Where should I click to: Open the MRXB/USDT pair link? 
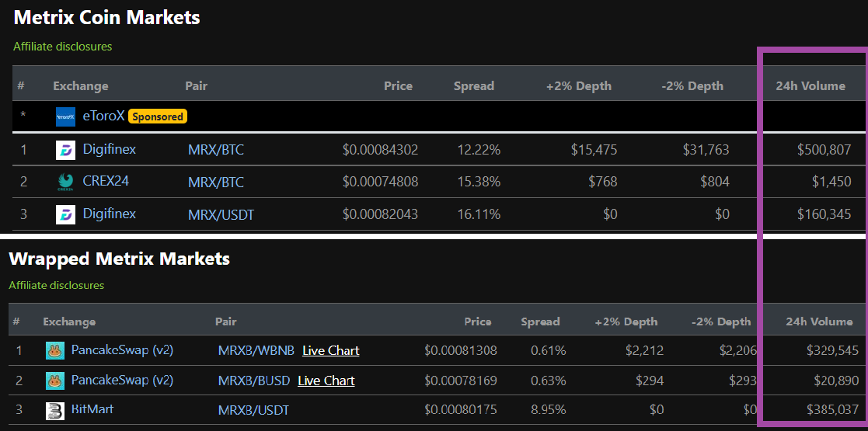(253, 411)
